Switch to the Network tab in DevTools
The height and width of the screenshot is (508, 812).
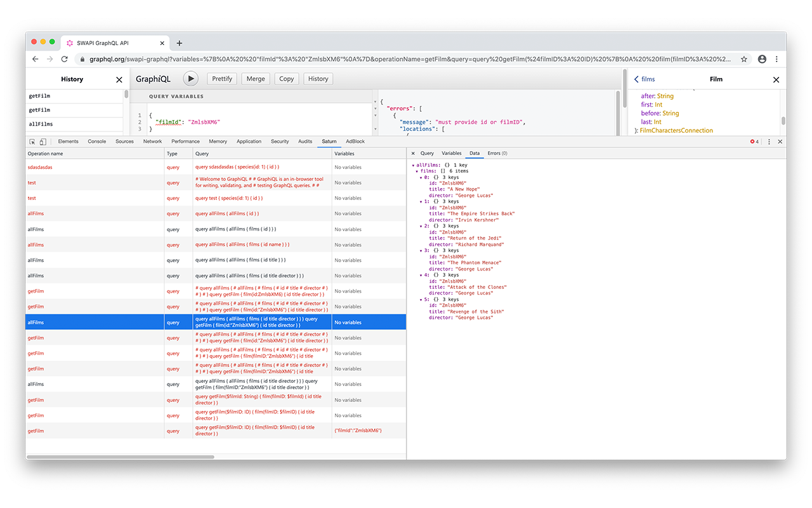[152, 142]
